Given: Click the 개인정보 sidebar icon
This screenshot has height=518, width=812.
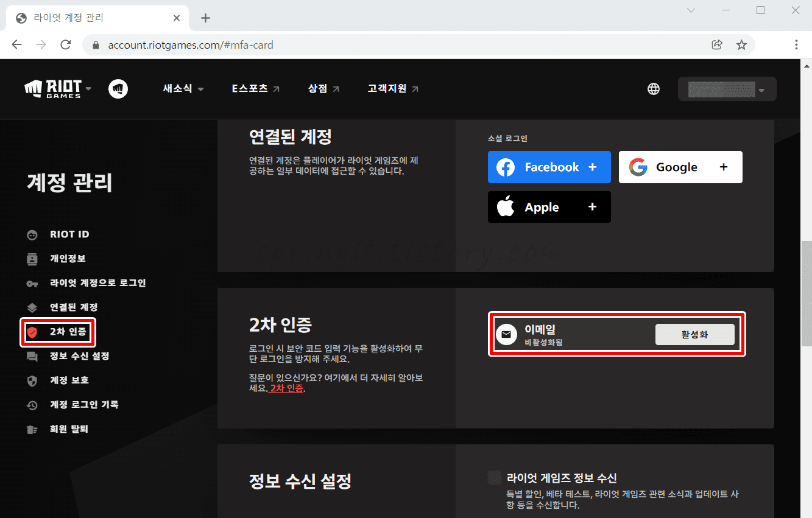Looking at the screenshot, I should pyautogui.click(x=32, y=259).
